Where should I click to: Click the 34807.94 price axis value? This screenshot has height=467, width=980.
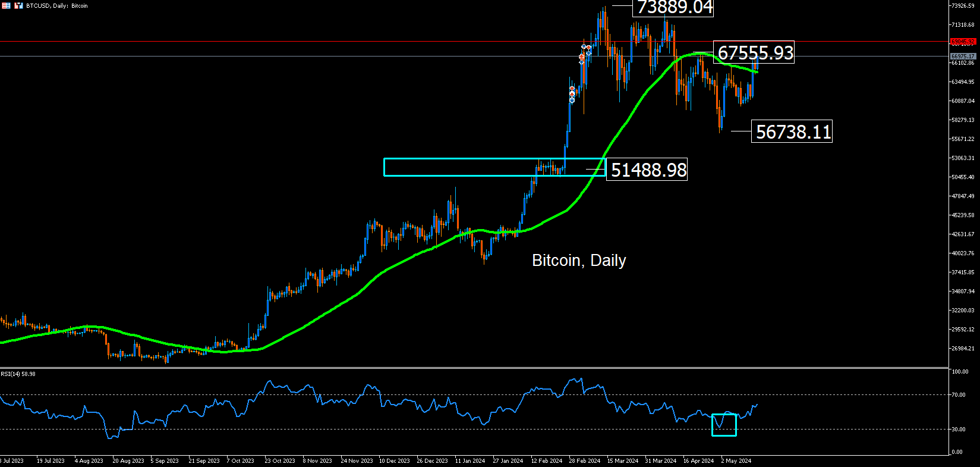[x=963, y=292]
